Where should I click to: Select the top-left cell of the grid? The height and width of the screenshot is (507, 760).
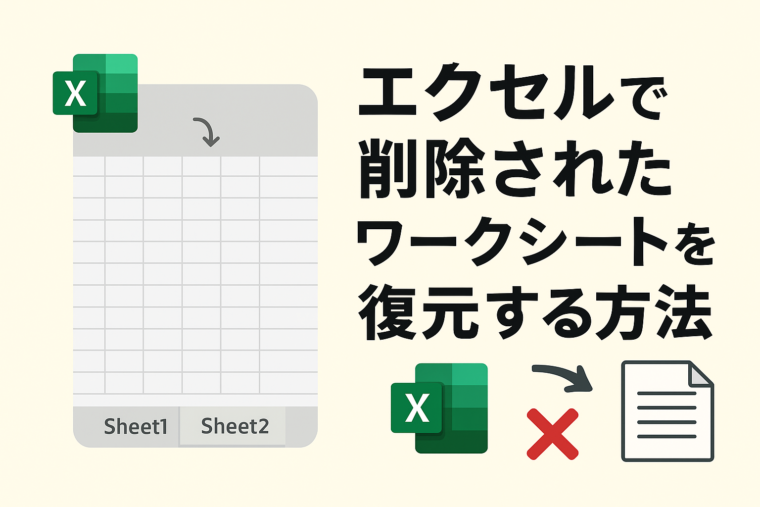[x=89, y=166]
